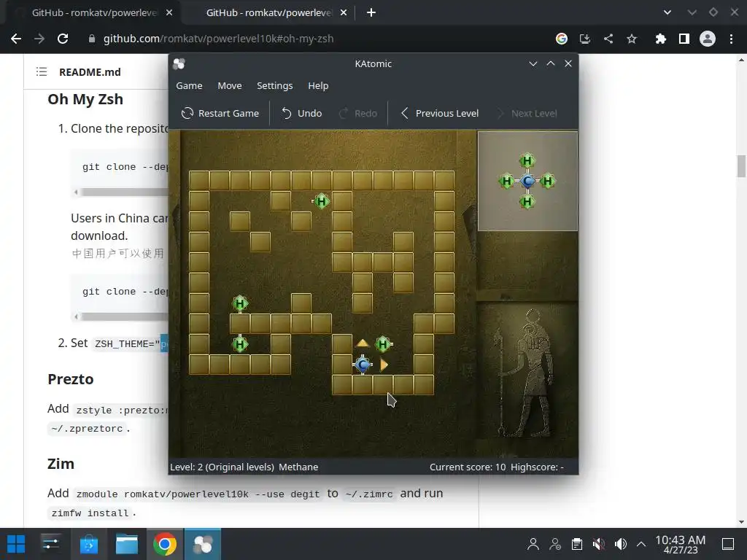Image resolution: width=747 pixels, height=560 pixels.
Task: Open a new browser tab
Action: (x=371, y=13)
